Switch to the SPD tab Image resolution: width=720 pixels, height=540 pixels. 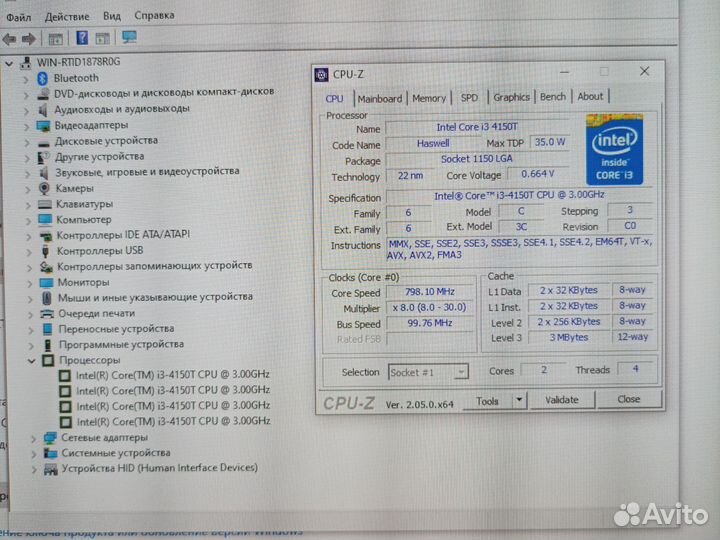(x=469, y=98)
